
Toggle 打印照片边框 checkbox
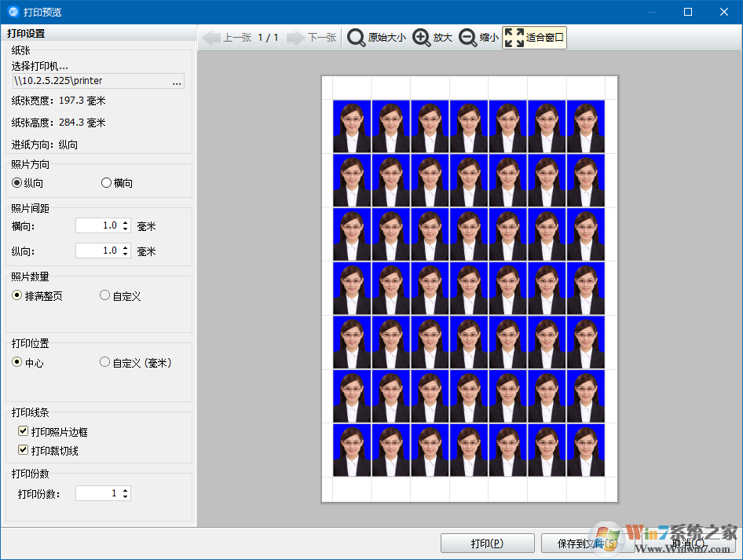(x=23, y=430)
